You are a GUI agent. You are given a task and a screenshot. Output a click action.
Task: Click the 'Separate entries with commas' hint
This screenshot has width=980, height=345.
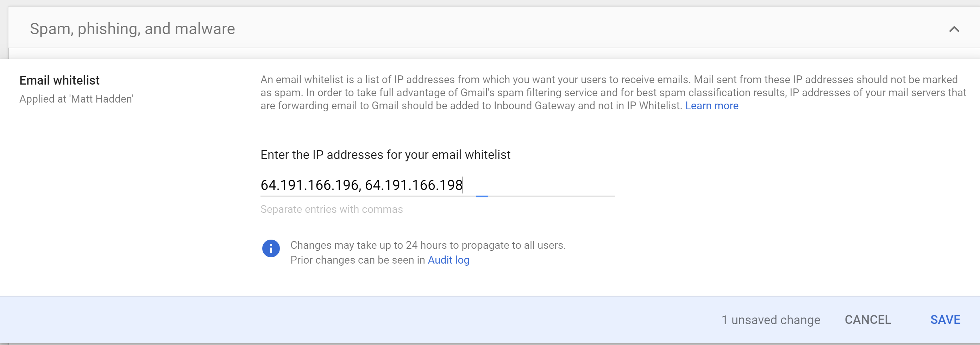pyautogui.click(x=331, y=209)
